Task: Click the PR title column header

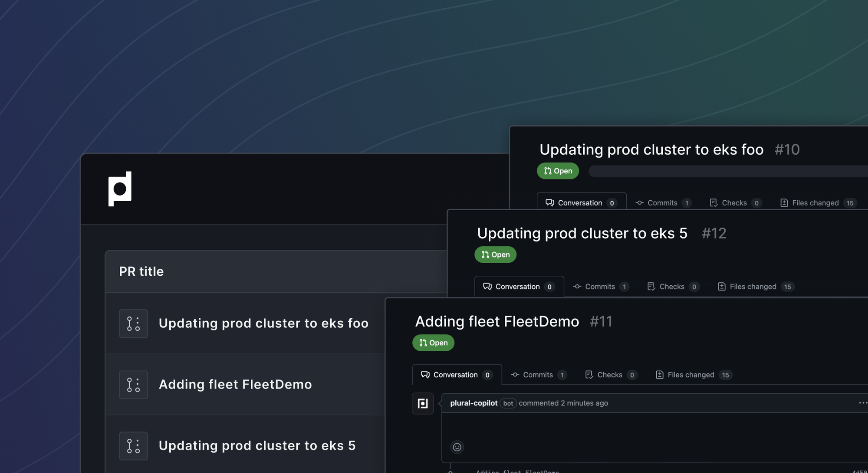Action: (x=141, y=271)
